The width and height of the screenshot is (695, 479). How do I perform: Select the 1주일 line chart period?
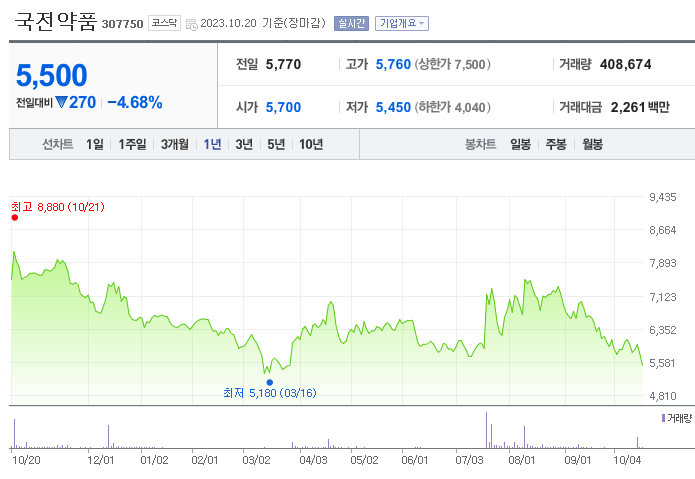132,144
